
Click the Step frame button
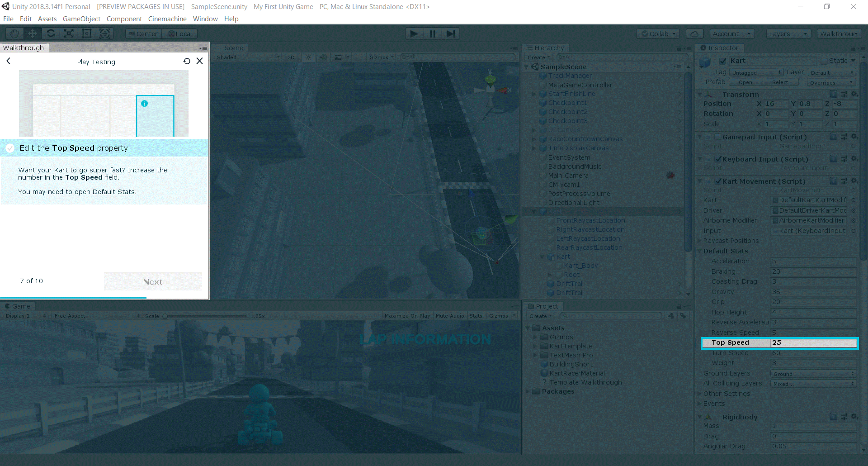[x=450, y=33]
